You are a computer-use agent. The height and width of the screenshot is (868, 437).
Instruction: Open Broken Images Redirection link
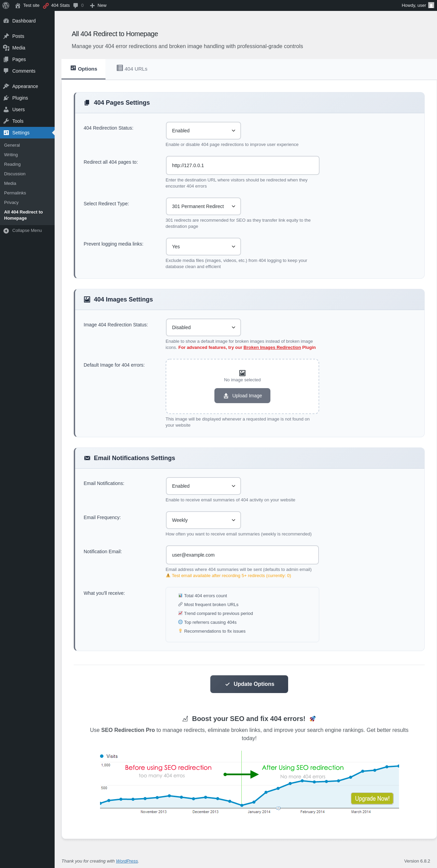272,348
